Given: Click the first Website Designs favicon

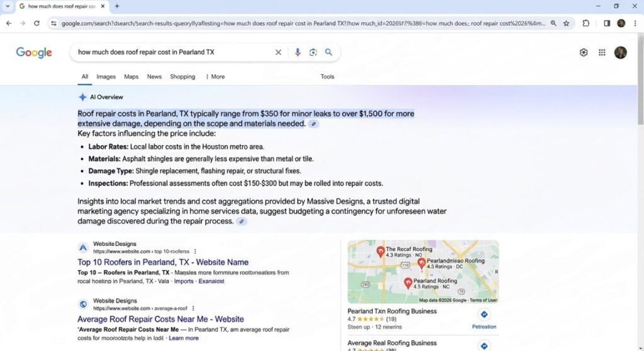Looking at the screenshot, I should click(x=83, y=247).
